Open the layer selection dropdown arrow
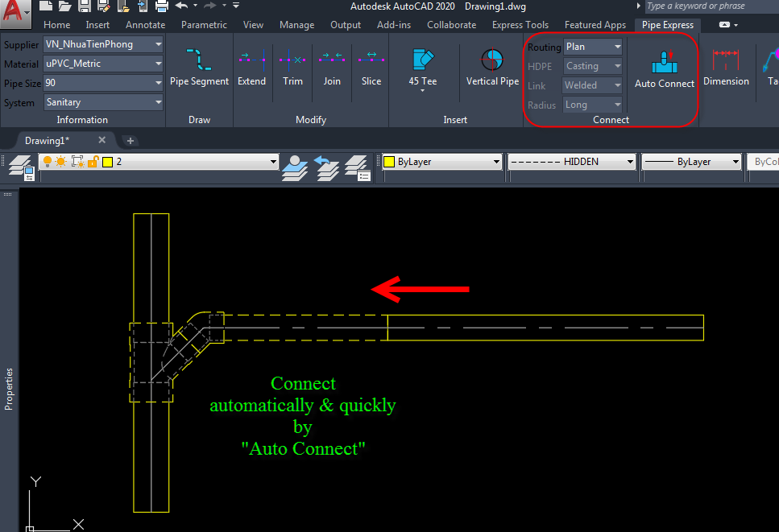Screen dimensions: 779x532 click(x=273, y=162)
